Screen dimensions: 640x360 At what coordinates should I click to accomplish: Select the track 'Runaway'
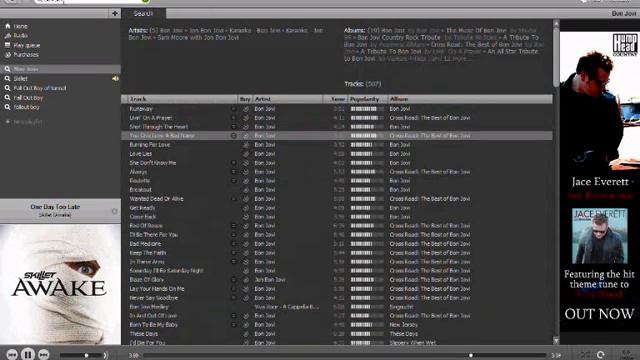tap(141, 109)
